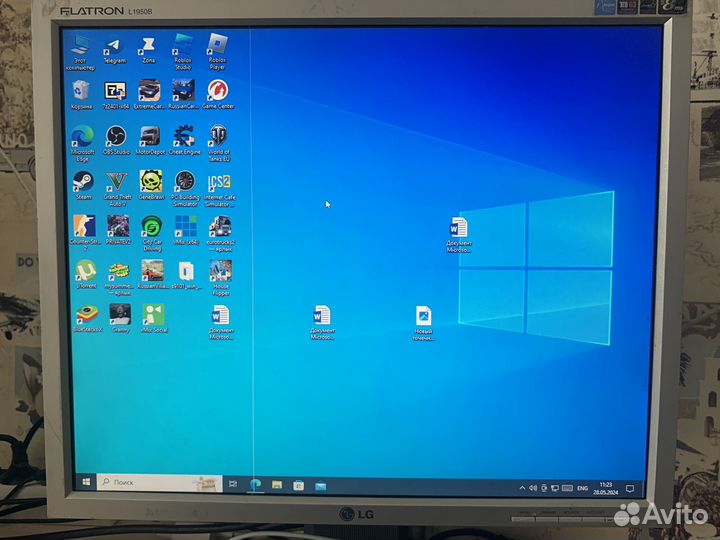The image size is (720, 540).
Task: Open the BlueStacks X shortcut
Action: [87, 318]
